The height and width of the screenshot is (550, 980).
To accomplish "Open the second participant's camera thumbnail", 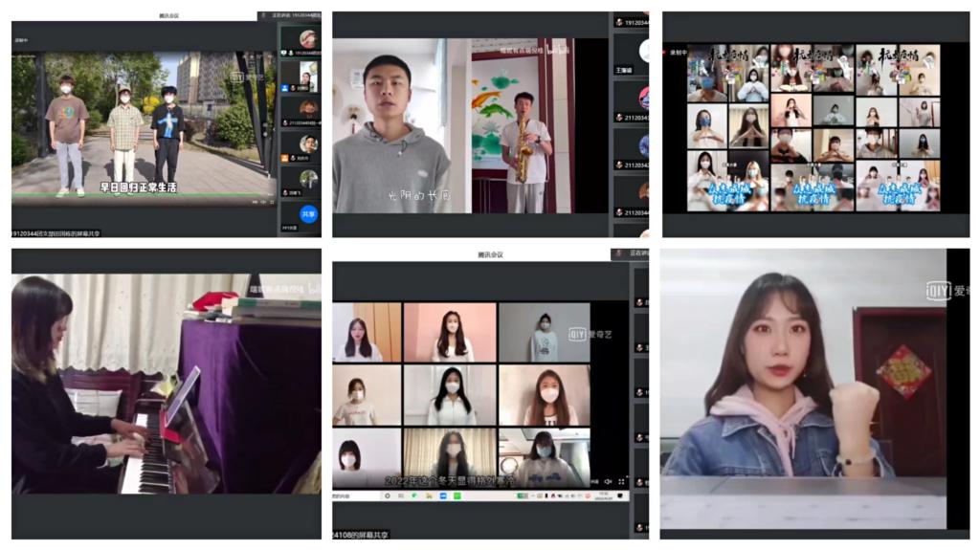I will (307, 75).
